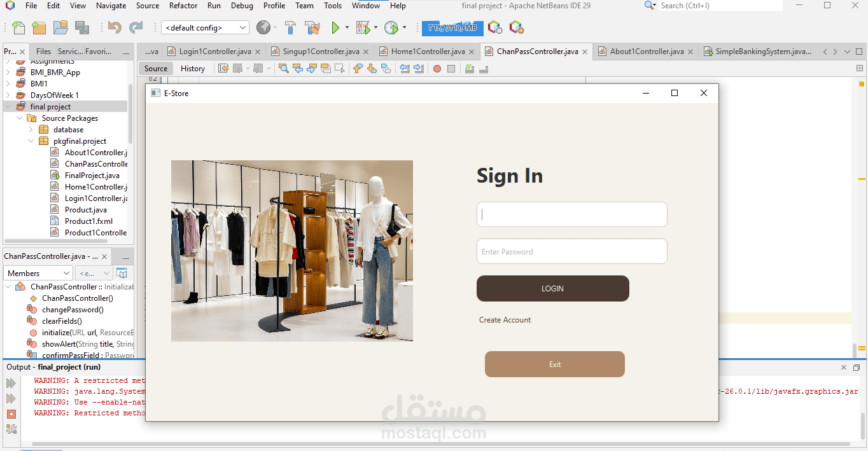Screen dimensions: 868x451
Task: Click the Previous Bookmark icon
Action: point(358,69)
